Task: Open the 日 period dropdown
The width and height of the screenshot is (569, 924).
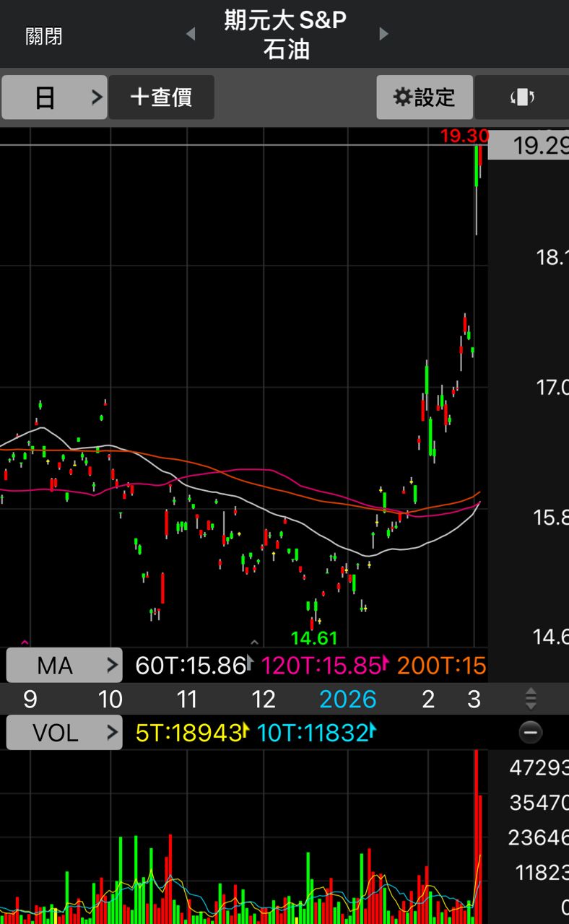Action: pos(54,97)
